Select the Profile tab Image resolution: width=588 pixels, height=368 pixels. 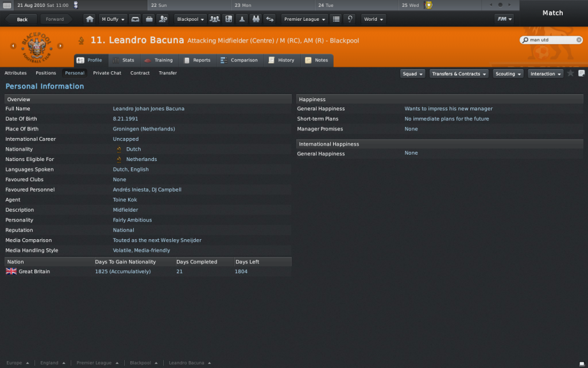tap(91, 60)
